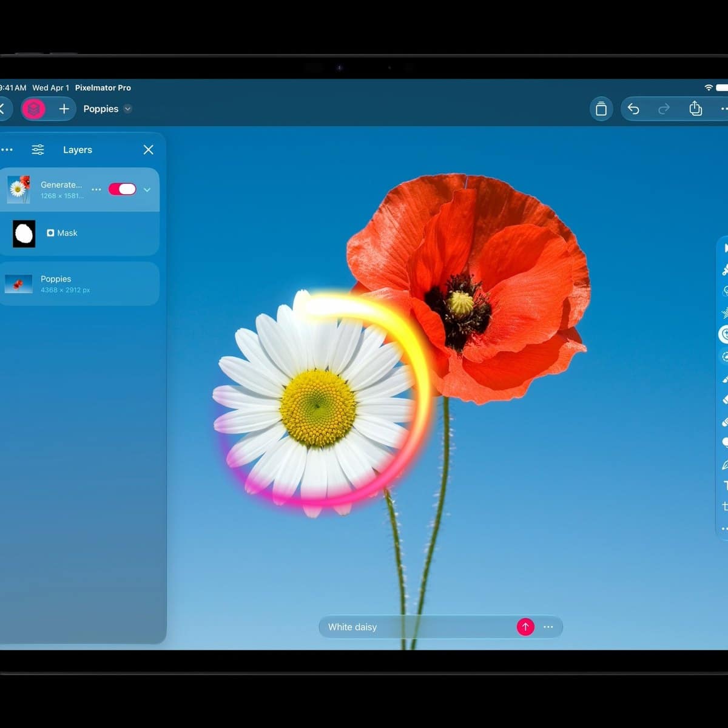Undo the last action
The width and height of the screenshot is (728, 728).
tap(633, 109)
